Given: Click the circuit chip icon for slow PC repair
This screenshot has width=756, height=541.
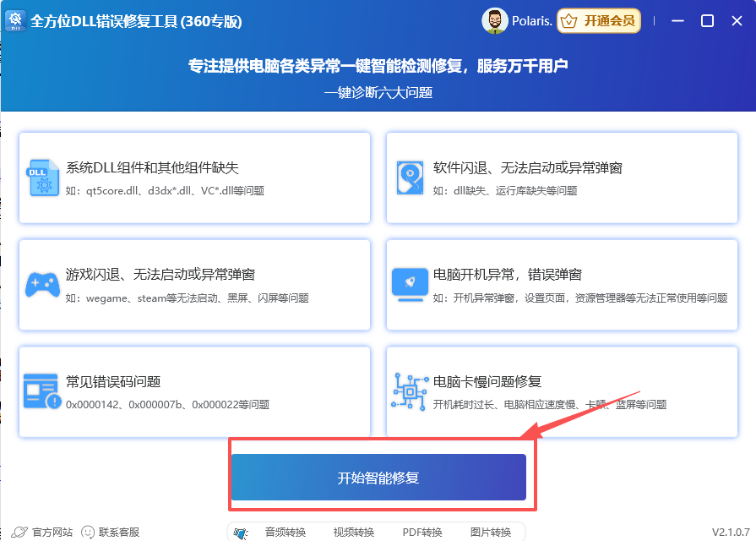Looking at the screenshot, I should click(x=411, y=391).
